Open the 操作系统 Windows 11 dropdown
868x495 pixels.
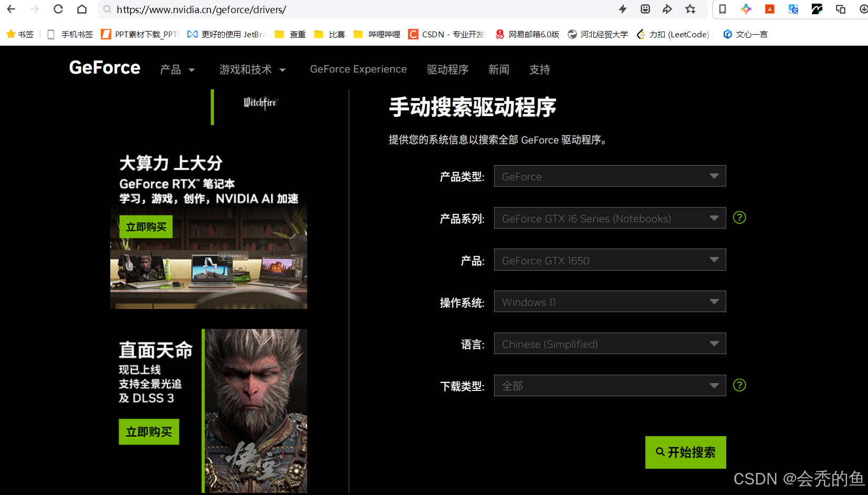pyautogui.click(x=610, y=302)
